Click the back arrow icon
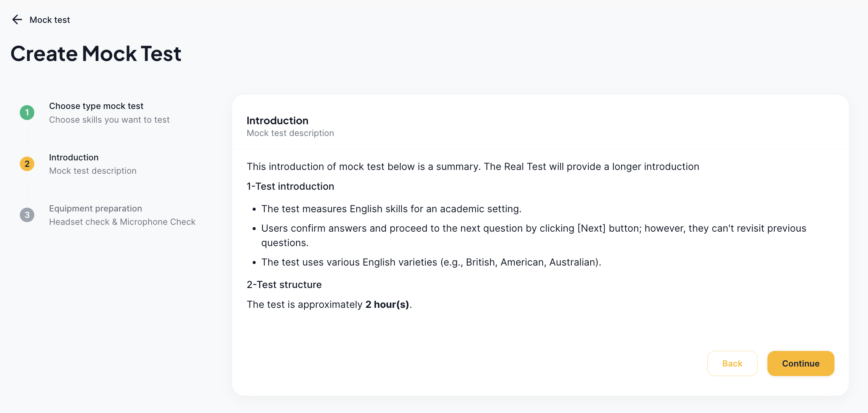 pos(17,20)
